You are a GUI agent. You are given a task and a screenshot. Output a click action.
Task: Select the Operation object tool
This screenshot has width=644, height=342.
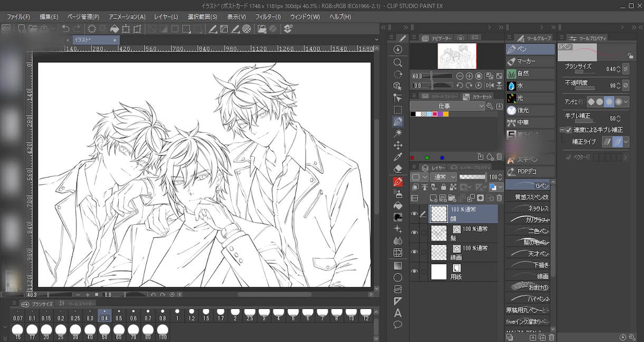(398, 86)
